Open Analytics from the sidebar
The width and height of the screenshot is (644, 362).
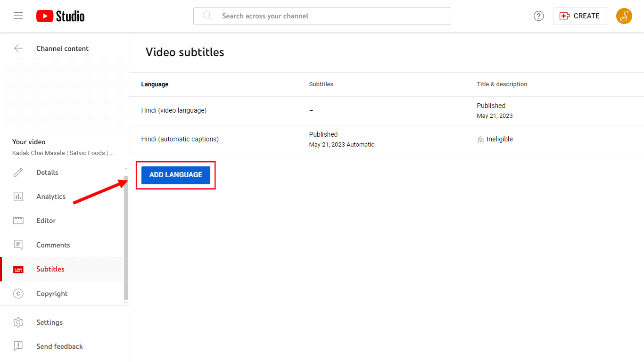pos(18,196)
